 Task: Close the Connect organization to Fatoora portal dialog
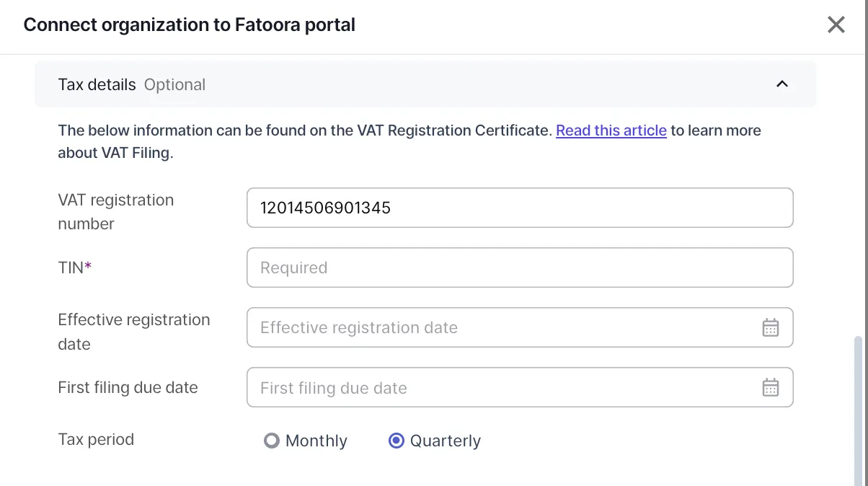(836, 24)
